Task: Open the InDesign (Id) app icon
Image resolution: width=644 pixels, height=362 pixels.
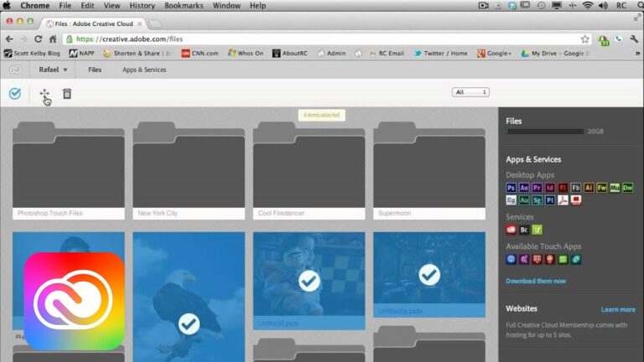Action: pyautogui.click(x=550, y=188)
